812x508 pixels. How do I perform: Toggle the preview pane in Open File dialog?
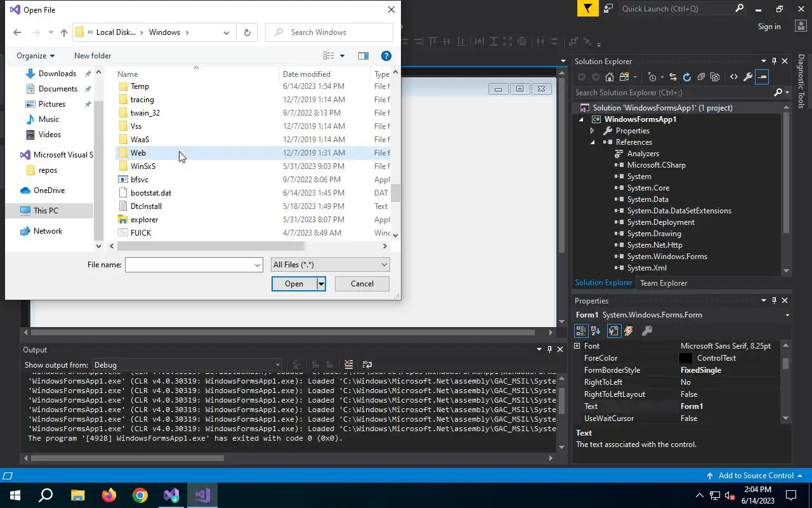363,56
